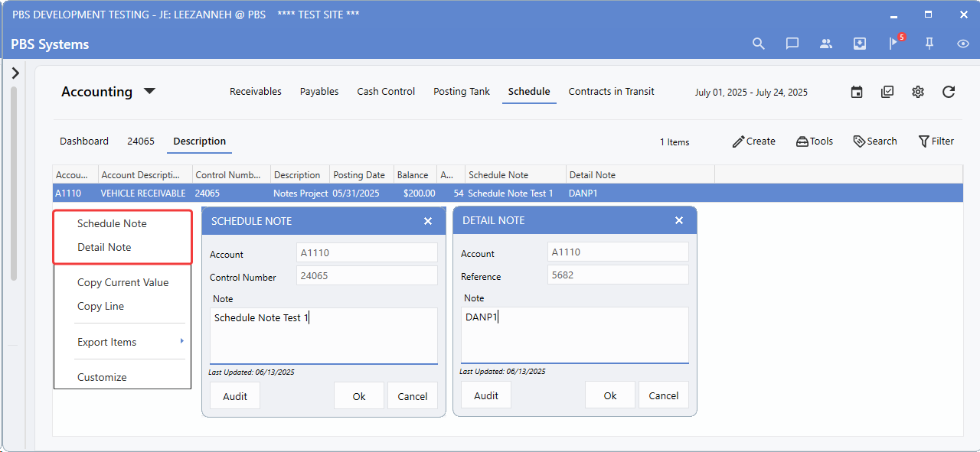This screenshot has height=452, width=980.
Task: Toggle the eye visibility icon
Action: coord(963,44)
